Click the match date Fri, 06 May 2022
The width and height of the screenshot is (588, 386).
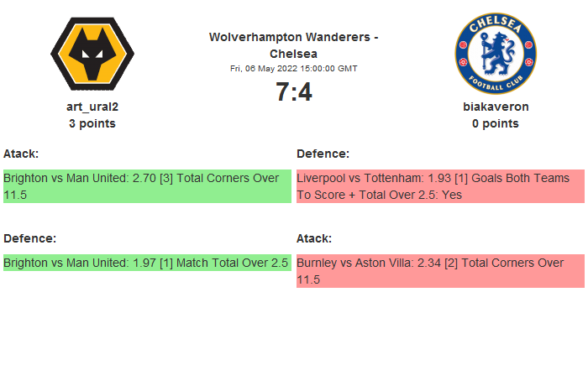coord(293,69)
